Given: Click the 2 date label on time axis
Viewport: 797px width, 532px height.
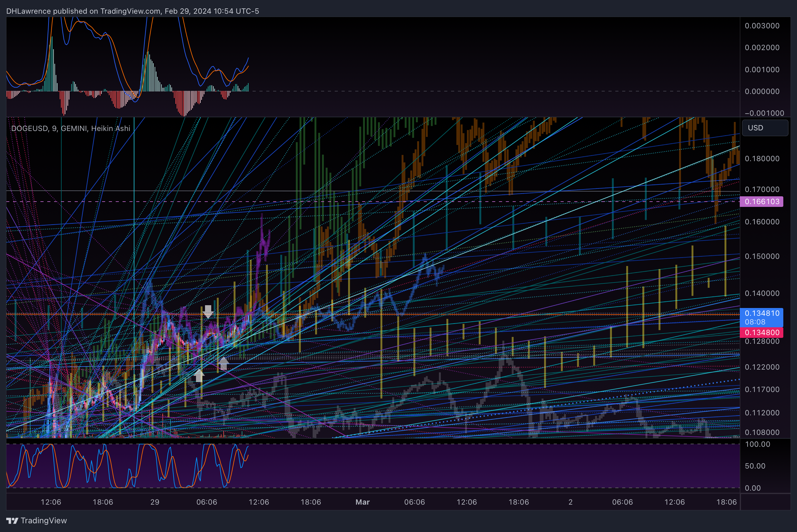Looking at the screenshot, I should tap(571, 502).
